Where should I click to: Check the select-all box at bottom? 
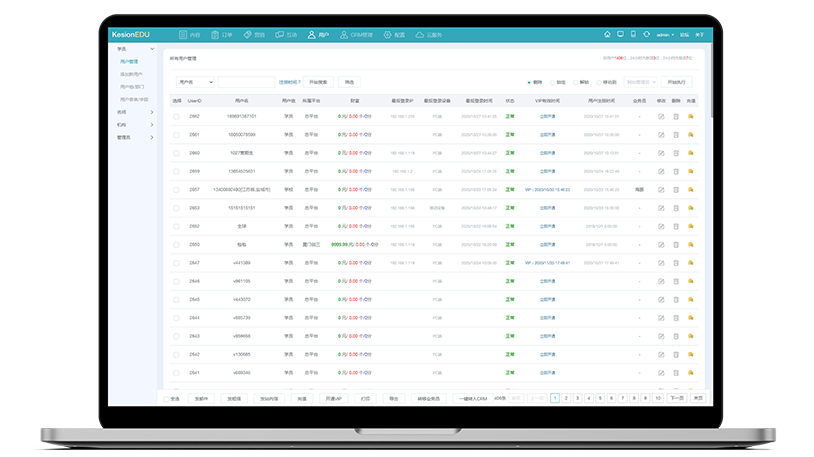(166, 398)
